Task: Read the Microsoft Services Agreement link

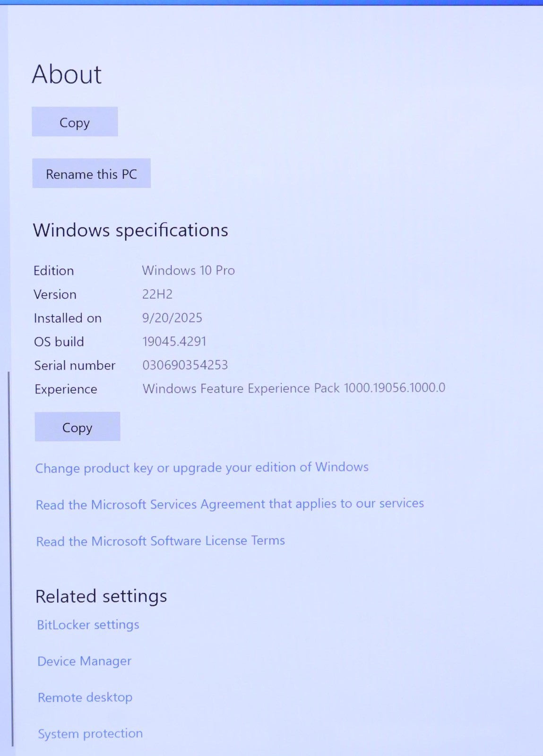Action: pos(230,504)
